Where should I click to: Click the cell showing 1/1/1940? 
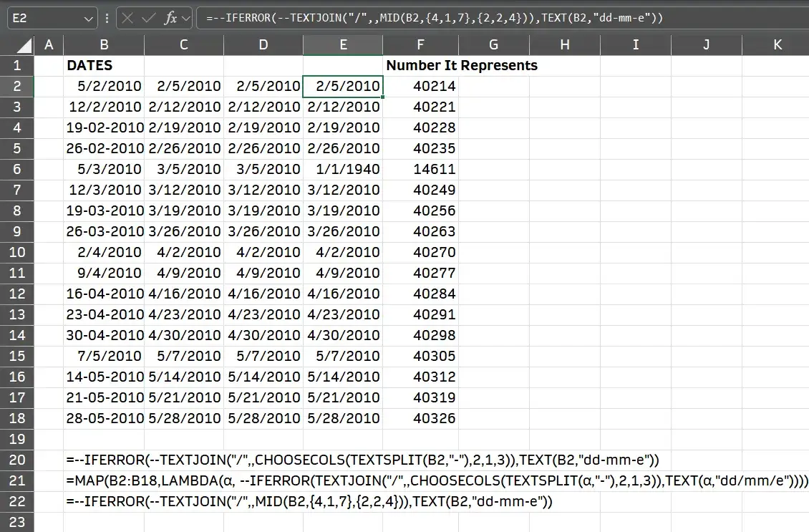point(343,169)
